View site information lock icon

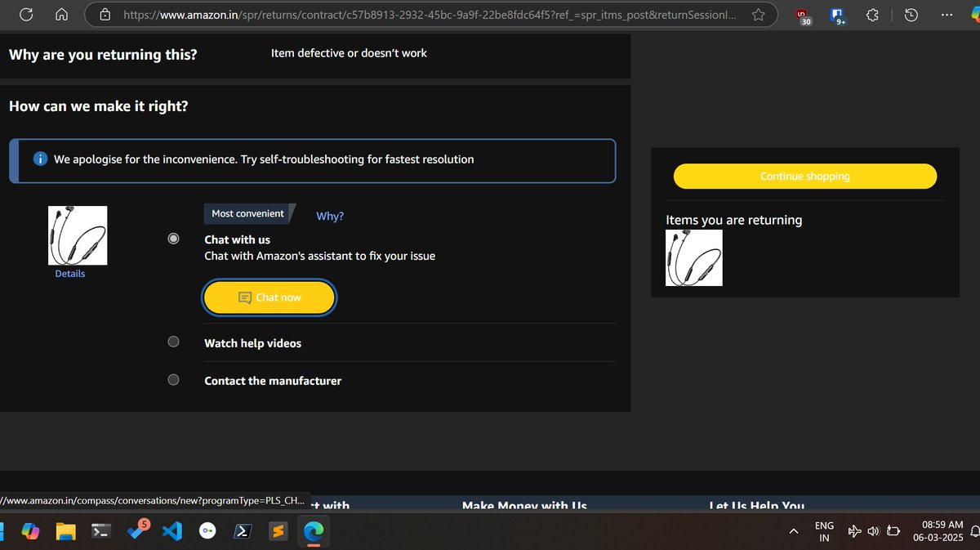tap(105, 15)
